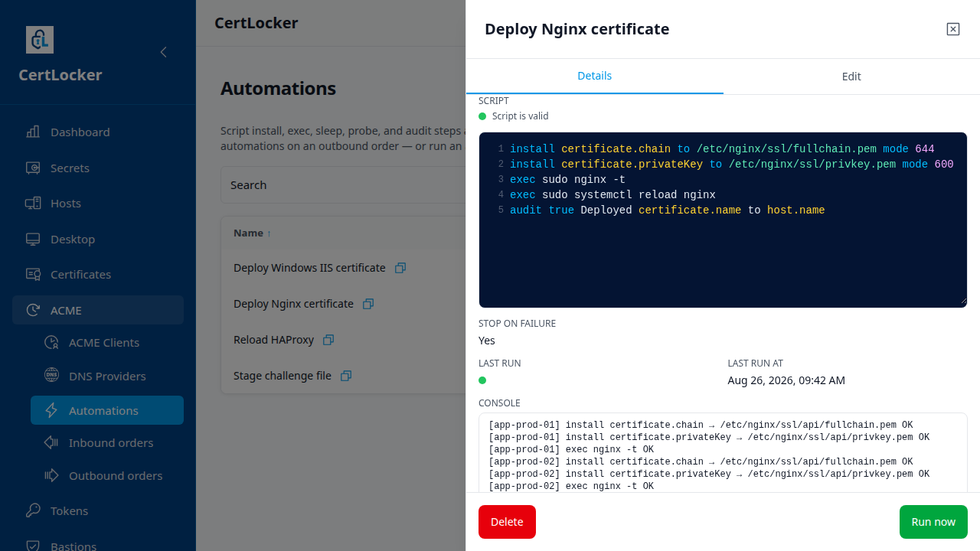Click the red Delete button
This screenshot has height=551, width=980.
click(507, 522)
